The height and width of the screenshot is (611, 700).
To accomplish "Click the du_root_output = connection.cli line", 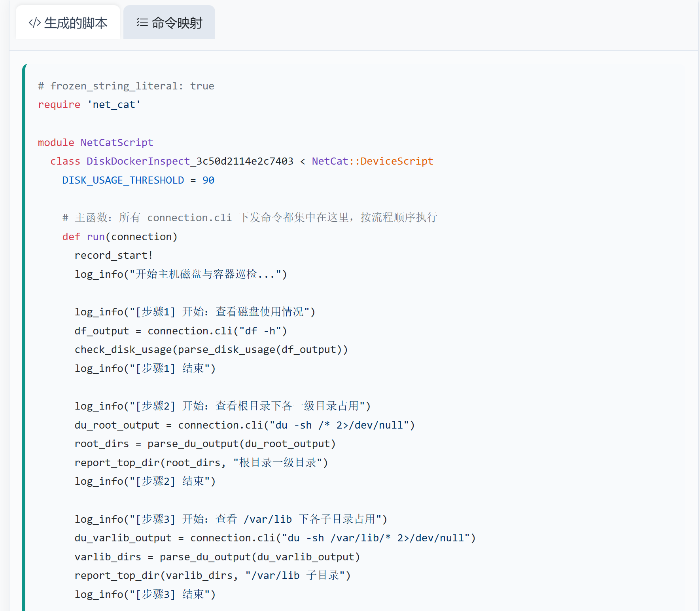I will coord(245,425).
